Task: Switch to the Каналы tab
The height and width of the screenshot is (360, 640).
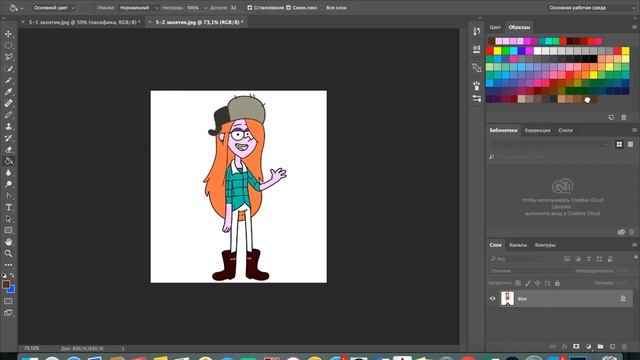Action: pyautogui.click(x=518, y=245)
